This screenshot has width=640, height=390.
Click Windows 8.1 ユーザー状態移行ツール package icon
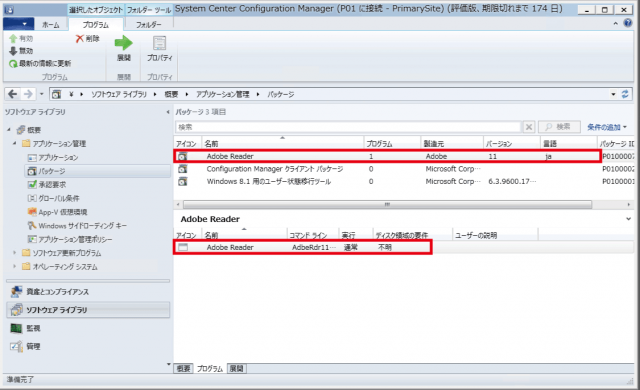point(182,182)
